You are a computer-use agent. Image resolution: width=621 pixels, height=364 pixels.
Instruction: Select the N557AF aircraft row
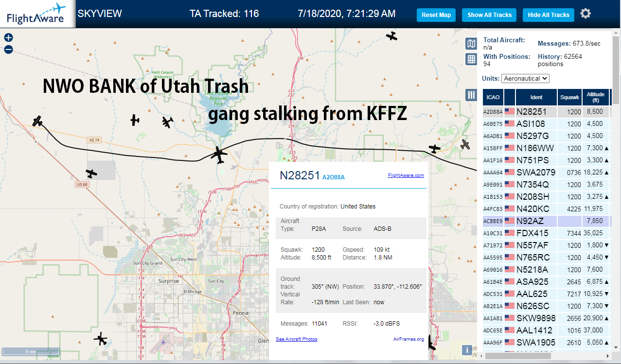[x=547, y=245]
